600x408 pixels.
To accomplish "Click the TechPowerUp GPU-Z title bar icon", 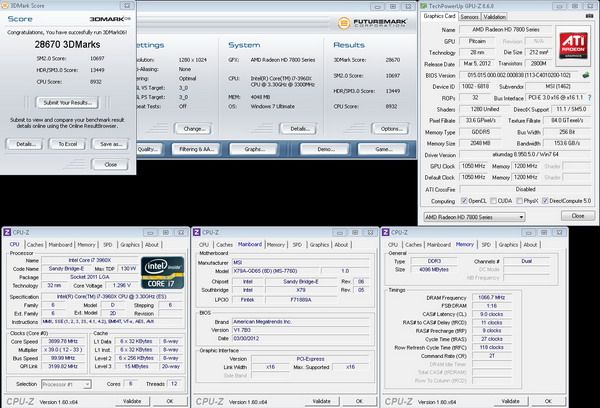I will [x=424, y=6].
